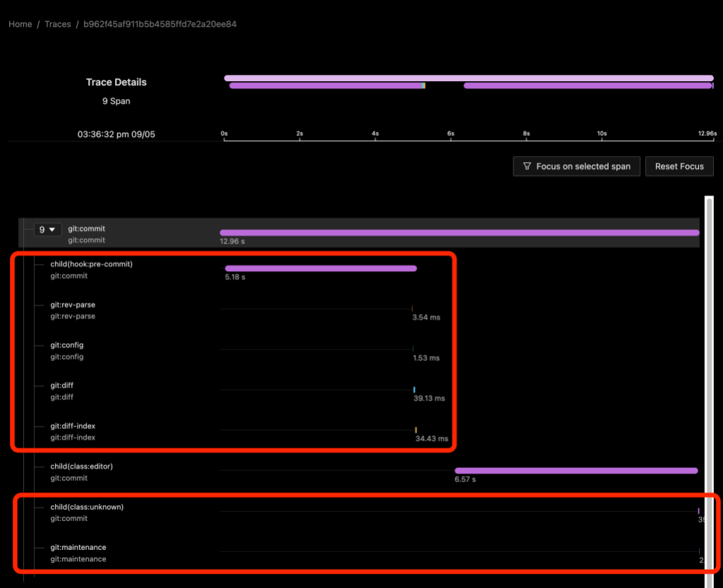This screenshot has width=723, height=588.
Task: Click the funnel icon on Focus button
Action: [527, 166]
